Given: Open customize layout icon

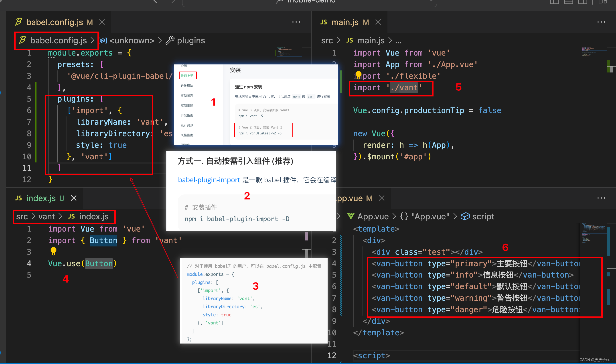Looking at the screenshot, I should (x=602, y=2).
